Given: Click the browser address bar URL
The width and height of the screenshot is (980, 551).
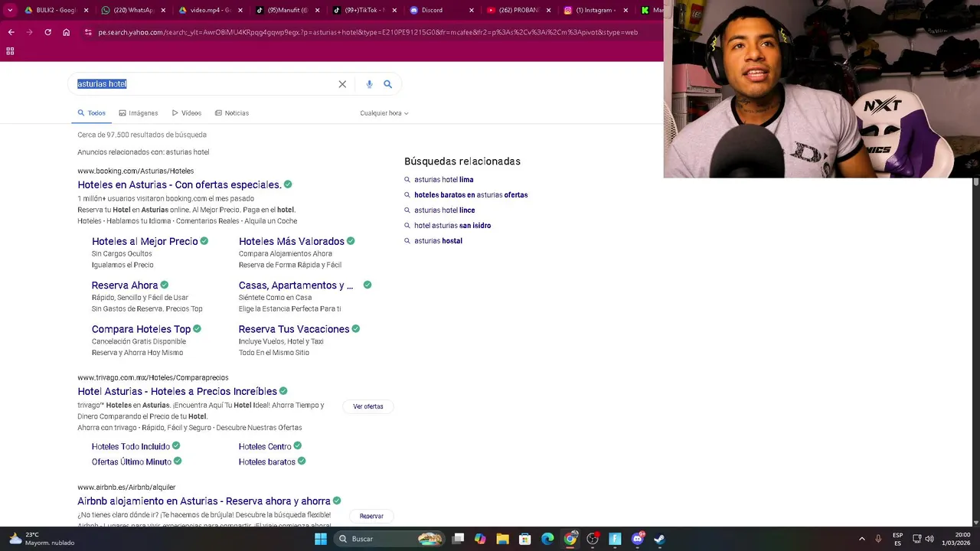Looking at the screenshot, I should (x=367, y=32).
